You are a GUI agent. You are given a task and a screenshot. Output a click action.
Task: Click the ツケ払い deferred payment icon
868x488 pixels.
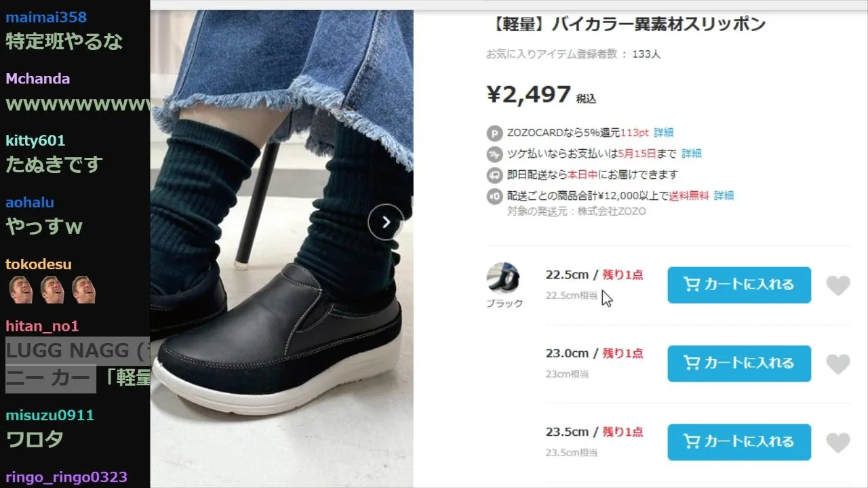point(494,154)
